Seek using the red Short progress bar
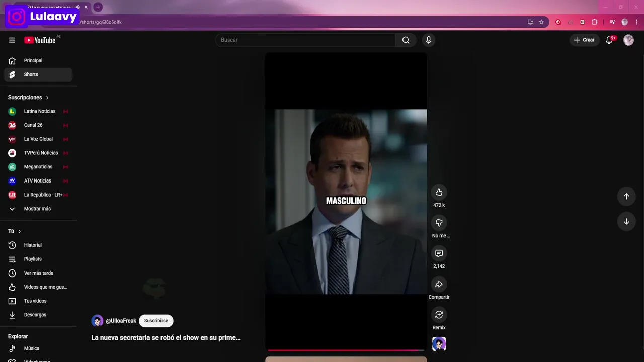 [346, 350]
